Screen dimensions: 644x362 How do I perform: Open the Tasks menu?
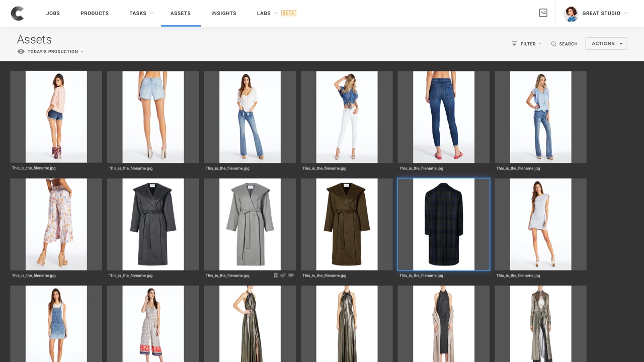[141, 13]
